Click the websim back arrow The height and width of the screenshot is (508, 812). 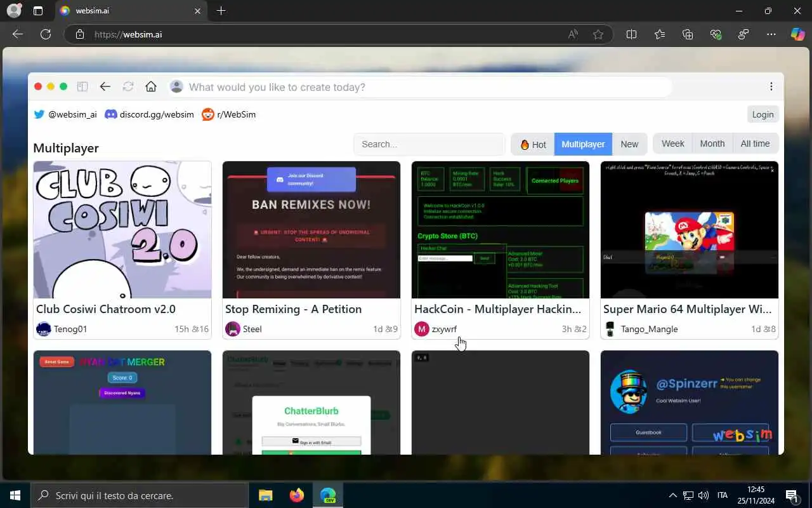(x=105, y=87)
